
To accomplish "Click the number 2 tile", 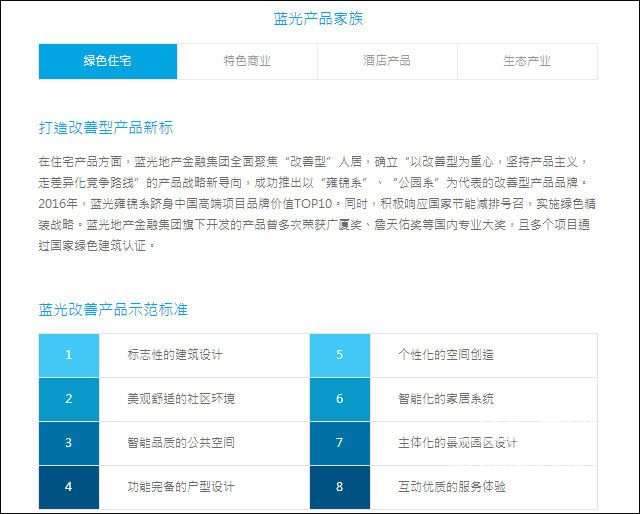I will tap(69, 399).
